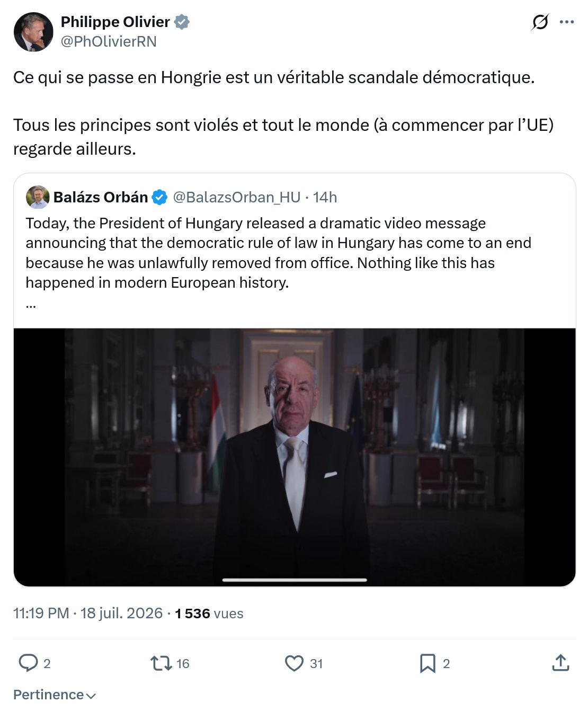Open the @BalazsOrban_HU handle link
Image resolution: width=588 pixels, height=711 pixels.
click(x=237, y=197)
